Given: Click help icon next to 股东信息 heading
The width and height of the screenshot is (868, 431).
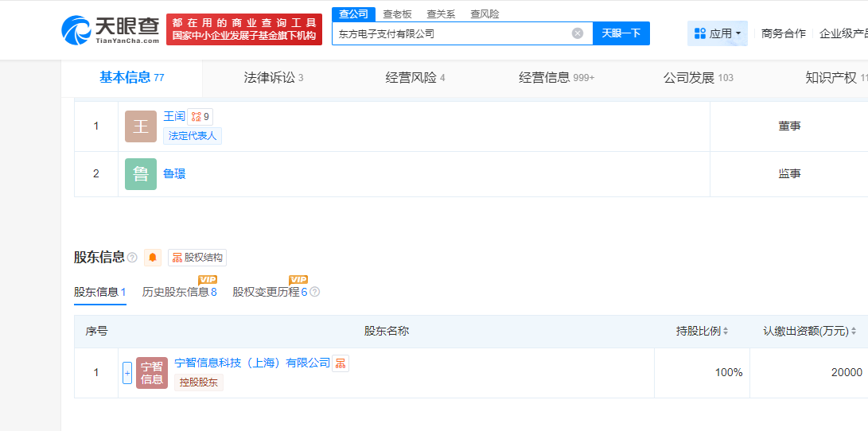Looking at the screenshot, I should point(132,258).
